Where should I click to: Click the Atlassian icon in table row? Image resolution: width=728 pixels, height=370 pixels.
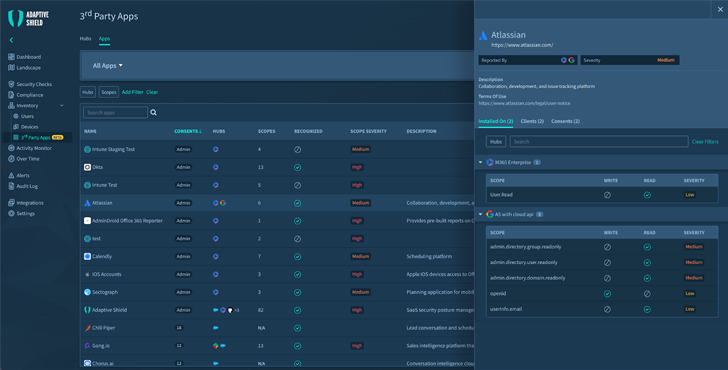coord(87,203)
